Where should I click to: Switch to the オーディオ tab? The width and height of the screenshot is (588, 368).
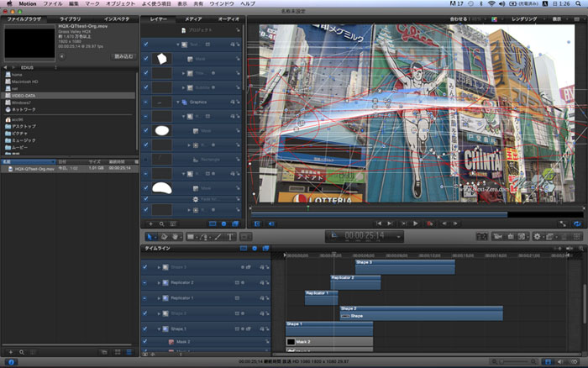coord(228,18)
